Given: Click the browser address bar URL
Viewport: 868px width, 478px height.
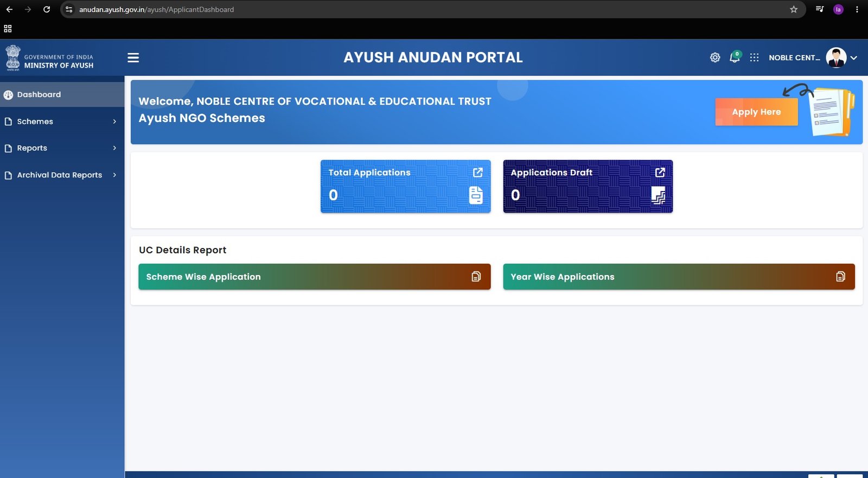Looking at the screenshot, I should (x=156, y=9).
